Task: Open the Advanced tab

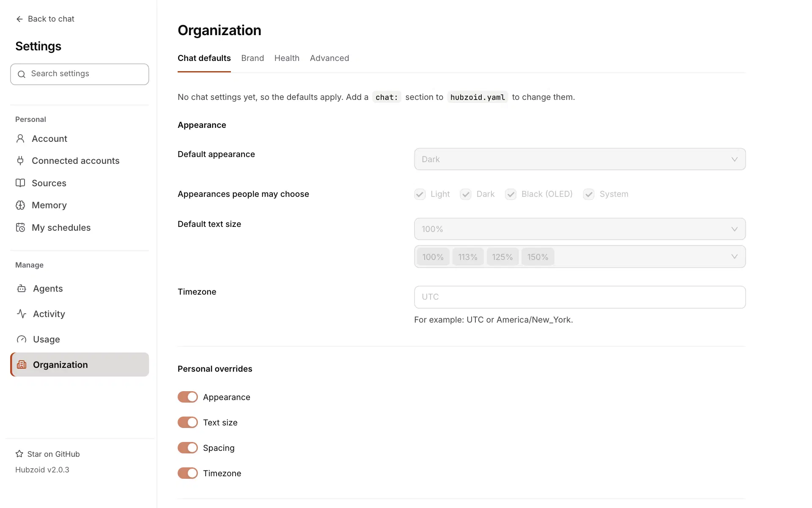Action: click(x=329, y=58)
